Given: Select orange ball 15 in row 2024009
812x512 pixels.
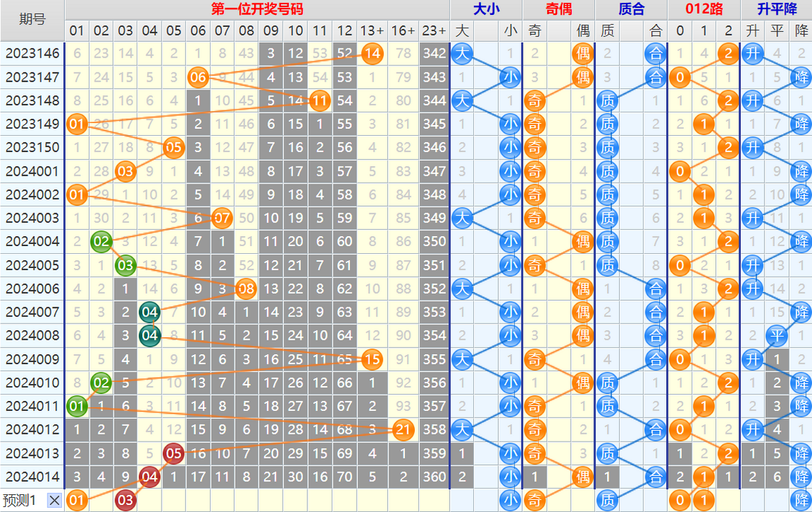Looking at the screenshot, I should click(371, 359).
